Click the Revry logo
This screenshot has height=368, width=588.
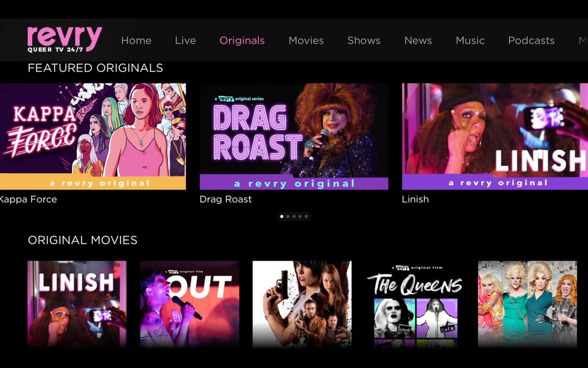pyautogui.click(x=65, y=39)
